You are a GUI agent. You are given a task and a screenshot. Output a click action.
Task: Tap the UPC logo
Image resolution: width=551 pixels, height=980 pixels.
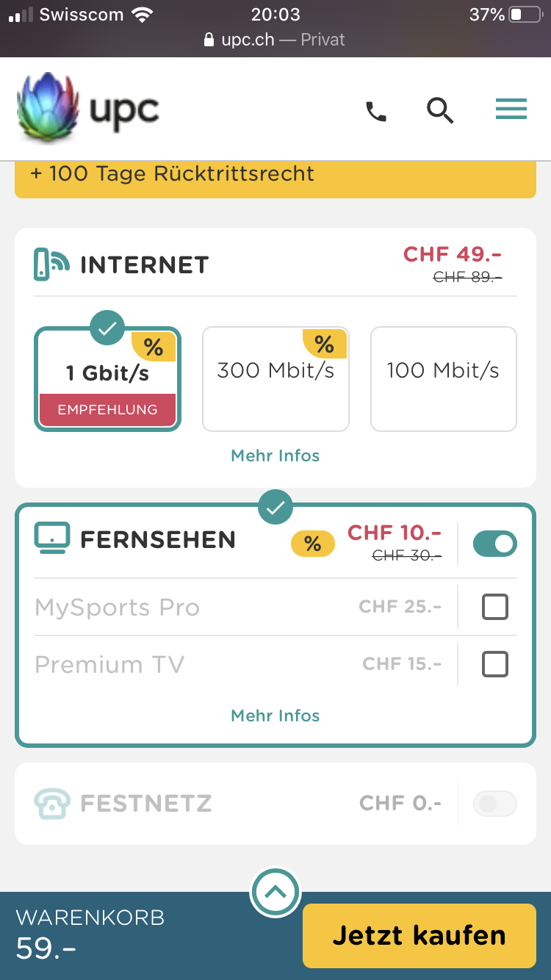click(x=88, y=109)
